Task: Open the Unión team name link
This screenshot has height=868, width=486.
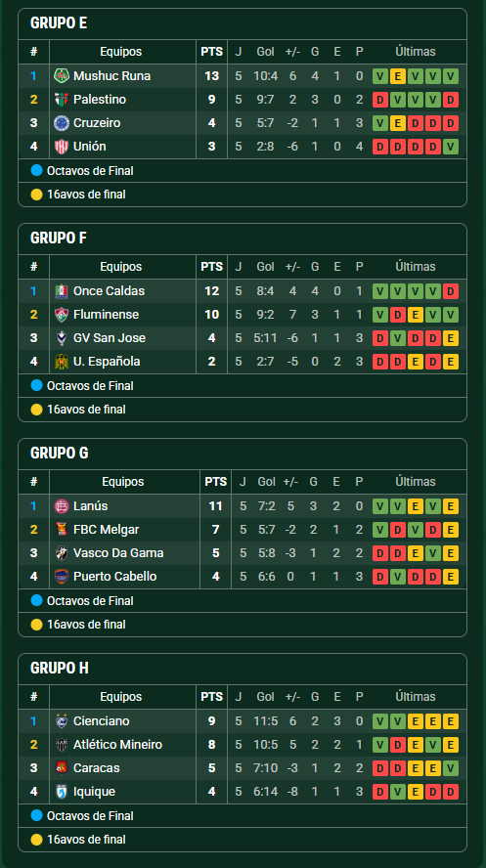Action: click(x=90, y=147)
